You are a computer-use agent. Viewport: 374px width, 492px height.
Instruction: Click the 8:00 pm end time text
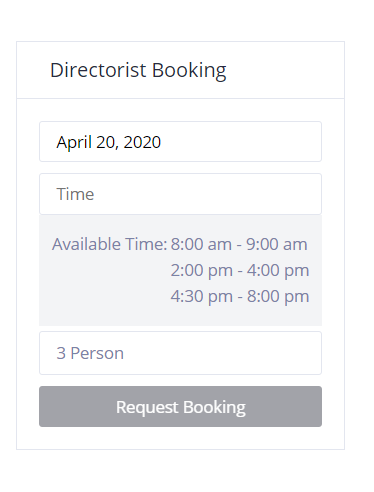tap(278, 296)
